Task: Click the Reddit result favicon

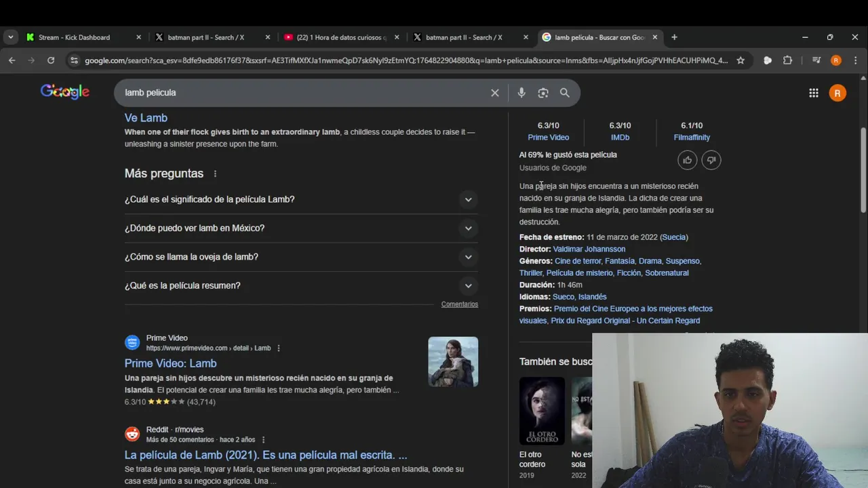Action: pos(132,434)
